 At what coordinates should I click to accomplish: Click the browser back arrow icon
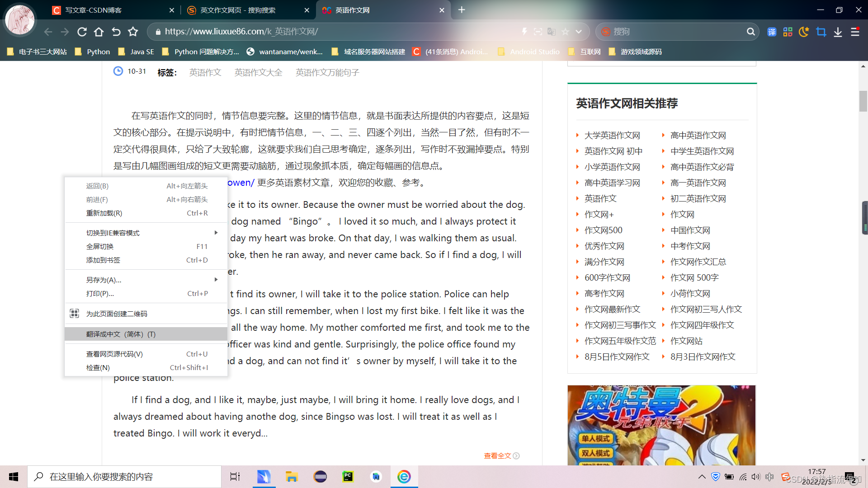coord(48,32)
